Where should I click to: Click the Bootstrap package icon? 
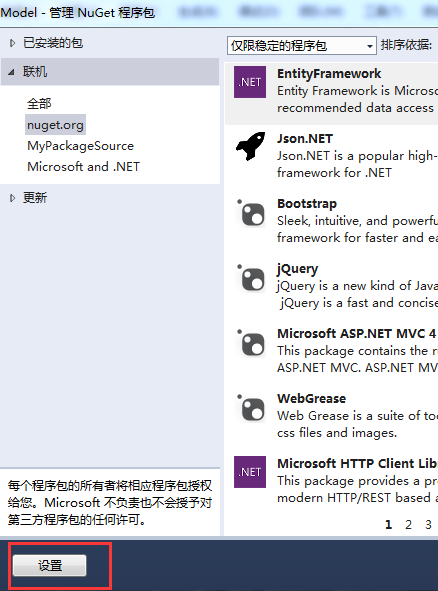click(250, 213)
